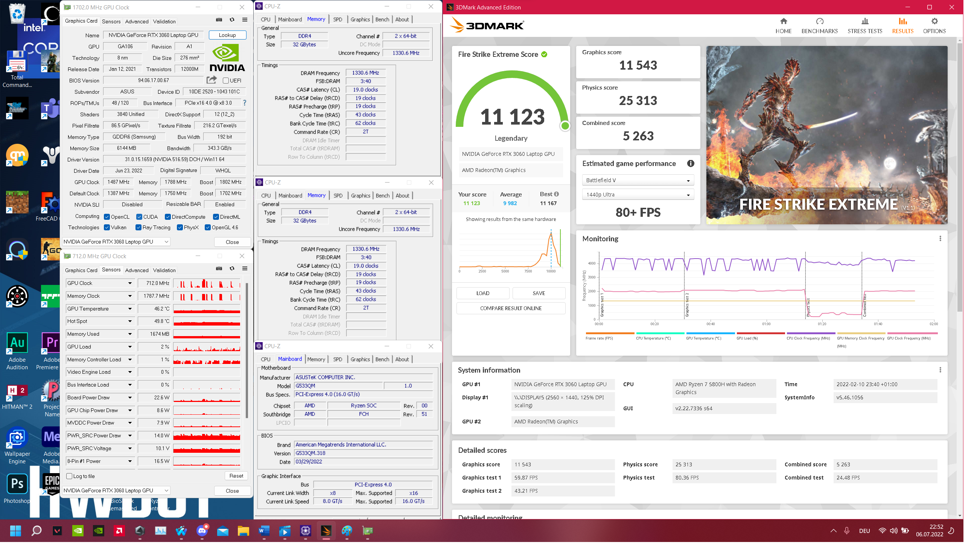Toggle UEFI checkbox in GPU-Z
The height and width of the screenshot is (545, 980).
225,81
